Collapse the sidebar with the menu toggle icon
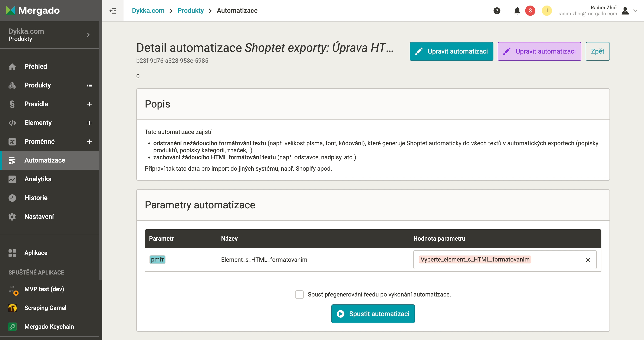Image resolution: width=644 pixels, height=340 pixels. coord(113,11)
